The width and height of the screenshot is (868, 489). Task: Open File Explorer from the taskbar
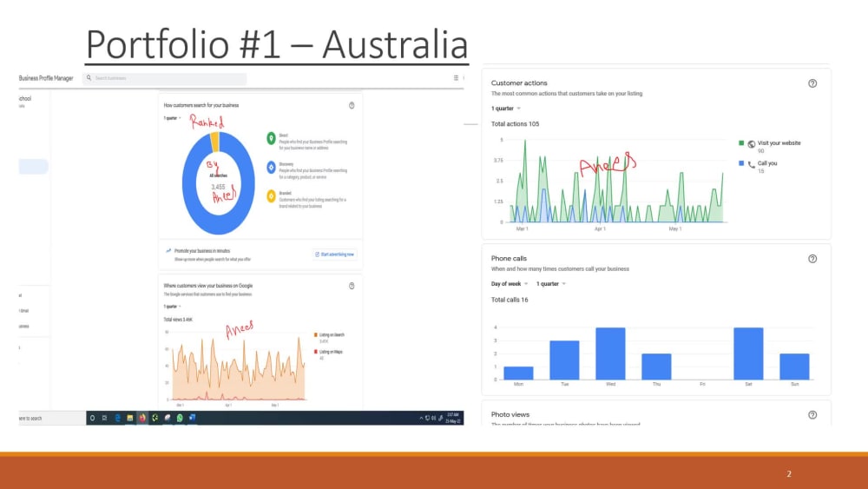click(129, 418)
